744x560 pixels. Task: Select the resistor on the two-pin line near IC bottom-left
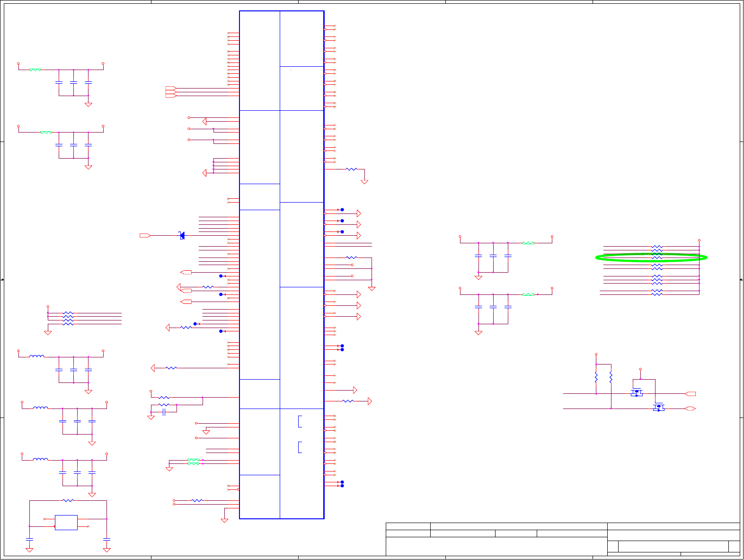coord(197,500)
